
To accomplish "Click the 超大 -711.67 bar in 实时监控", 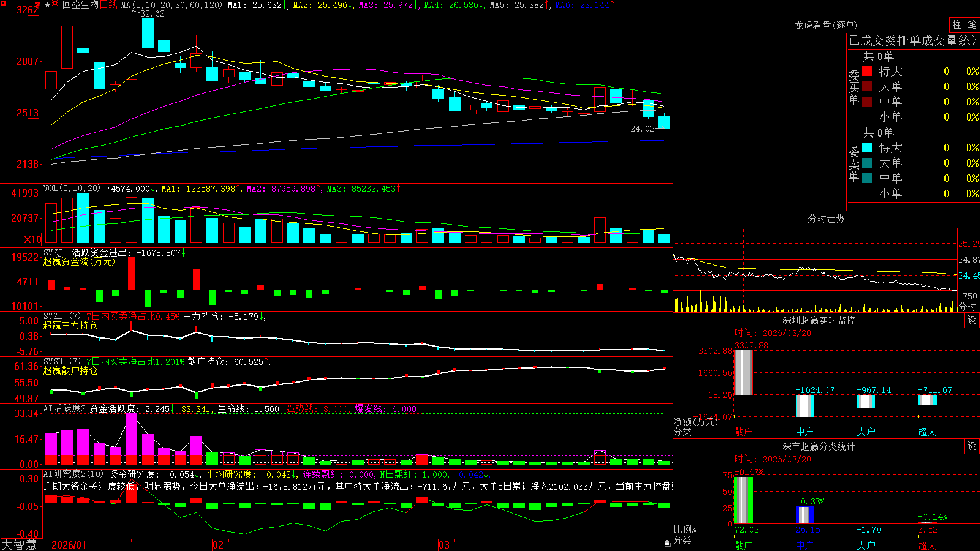I will [x=927, y=400].
